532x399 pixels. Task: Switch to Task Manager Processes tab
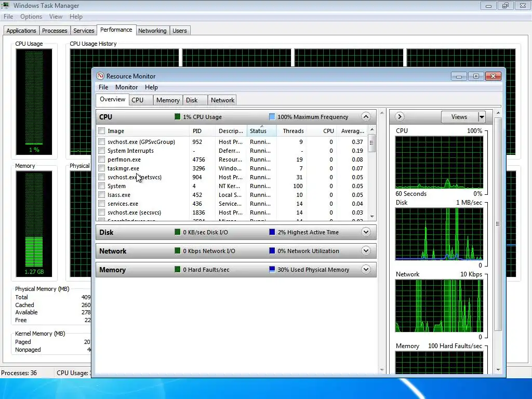(55, 31)
